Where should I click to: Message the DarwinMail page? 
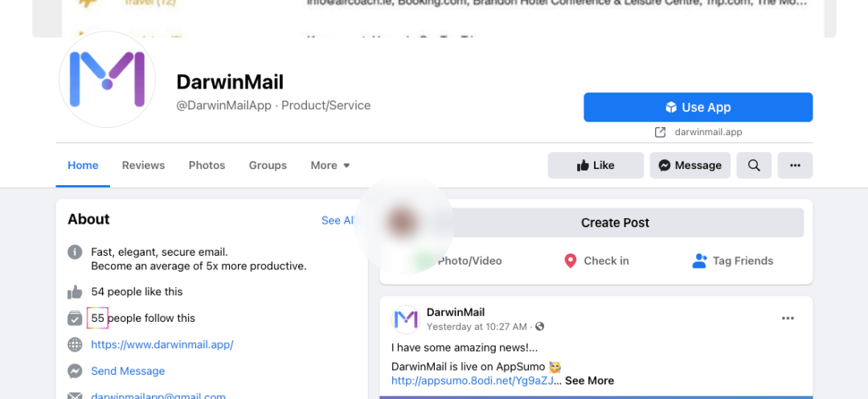click(690, 165)
